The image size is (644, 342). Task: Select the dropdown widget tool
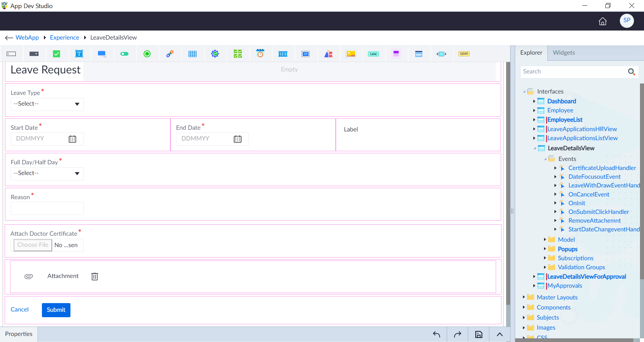click(x=34, y=54)
